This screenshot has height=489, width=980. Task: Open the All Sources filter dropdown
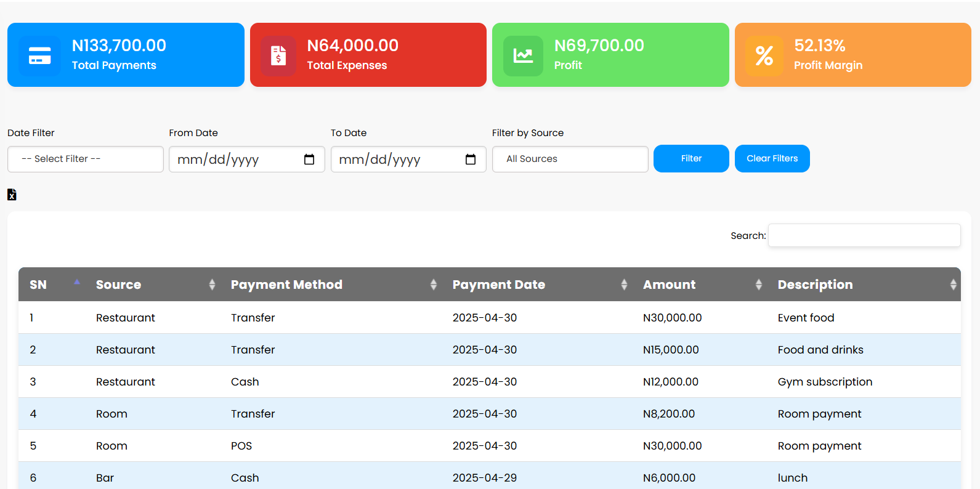[570, 159]
